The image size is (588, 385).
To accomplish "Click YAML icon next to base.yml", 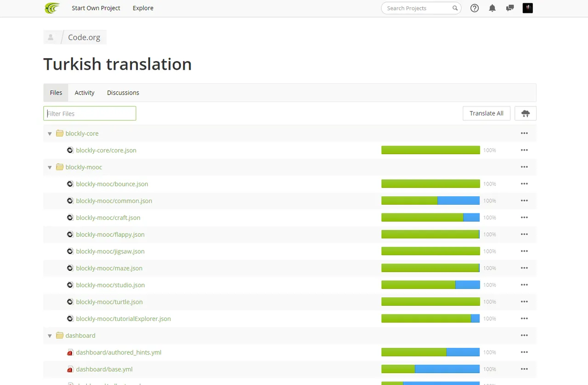I will click(x=70, y=369).
